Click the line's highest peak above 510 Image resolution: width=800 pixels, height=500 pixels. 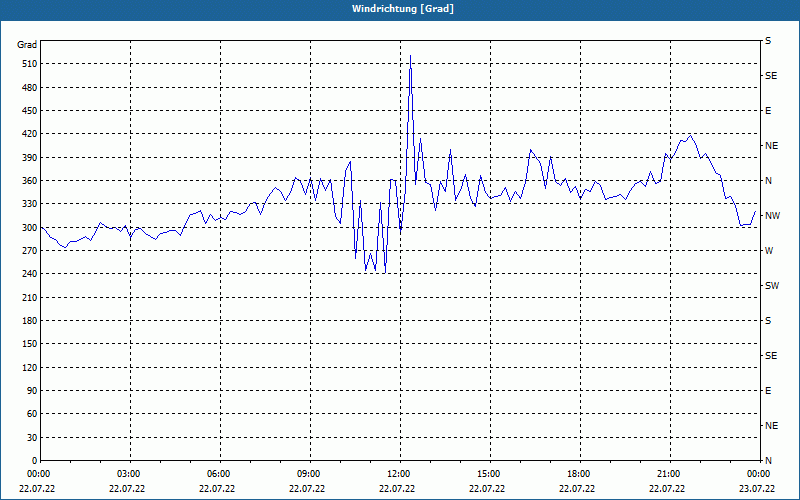pyautogui.click(x=410, y=56)
